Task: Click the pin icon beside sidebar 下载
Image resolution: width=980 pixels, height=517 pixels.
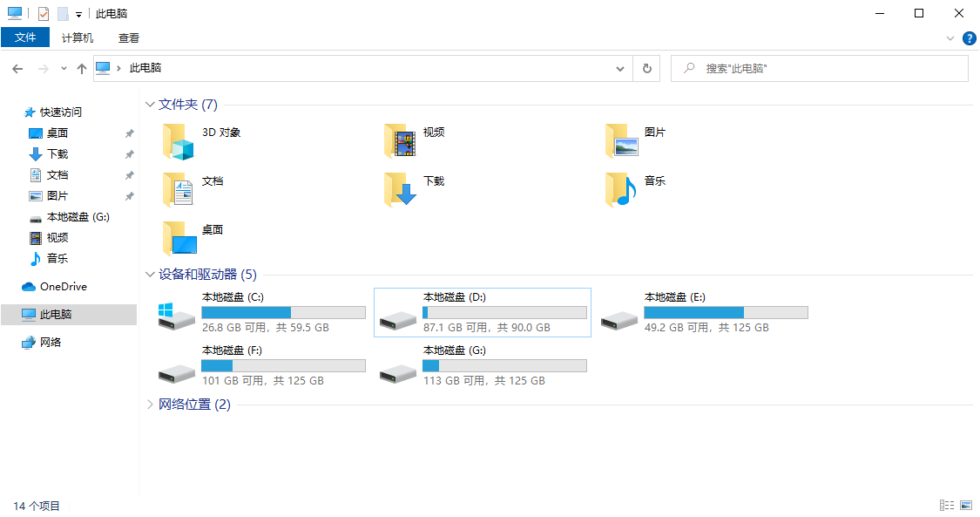Action: point(130,154)
